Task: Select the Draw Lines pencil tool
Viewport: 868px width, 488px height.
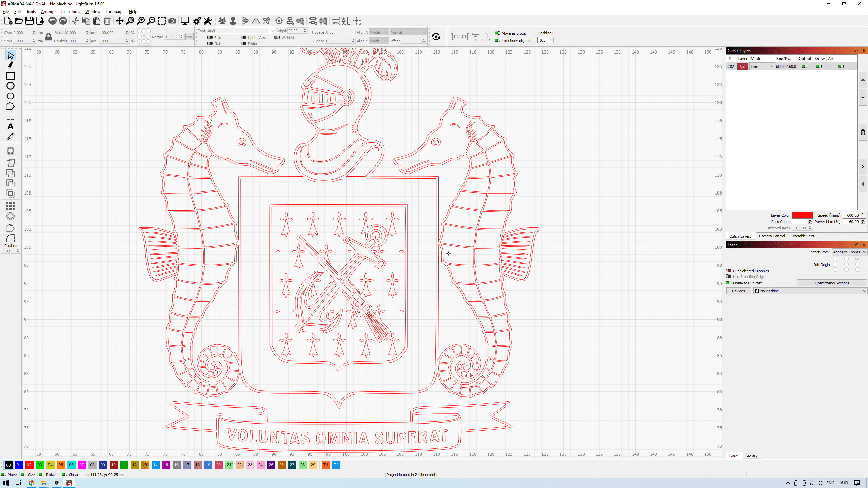Action: (11, 65)
